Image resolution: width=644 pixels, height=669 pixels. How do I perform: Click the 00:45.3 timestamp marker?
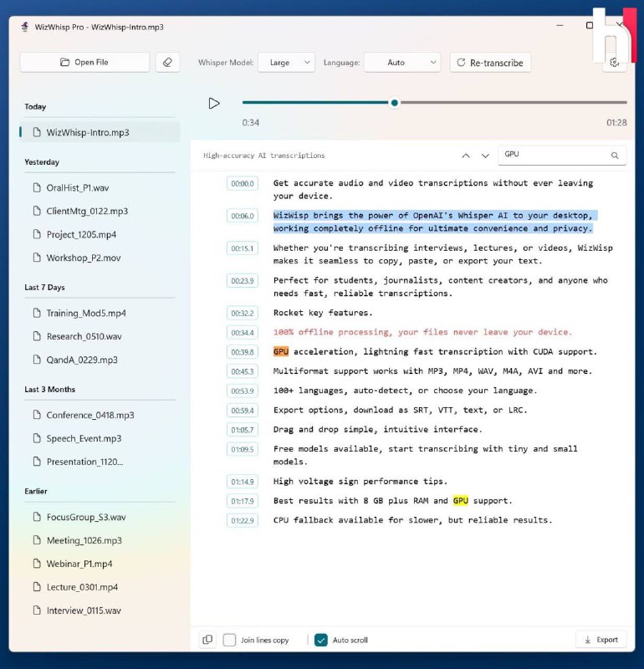coord(243,372)
